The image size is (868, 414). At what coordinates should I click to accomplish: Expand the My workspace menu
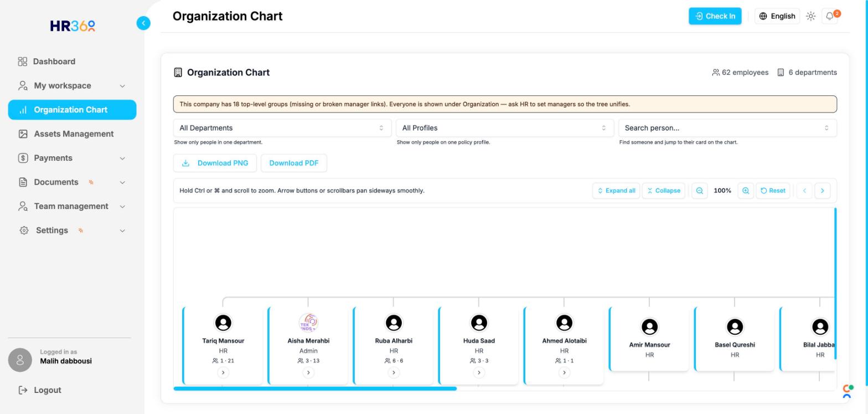coord(72,86)
